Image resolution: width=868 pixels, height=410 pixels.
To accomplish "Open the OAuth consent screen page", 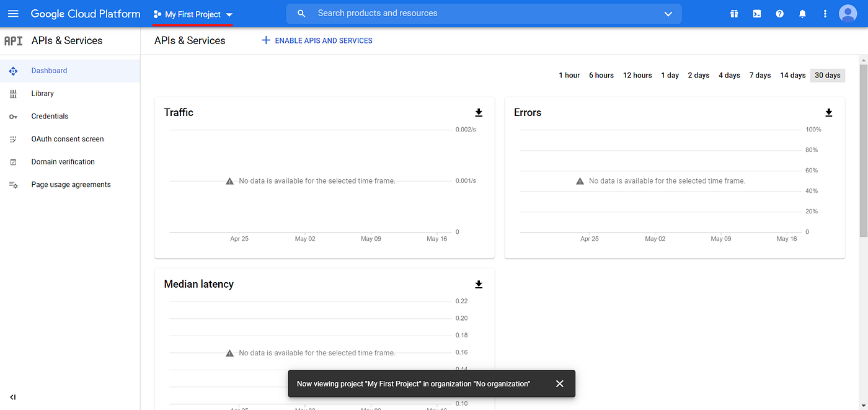I will click(x=68, y=138).
